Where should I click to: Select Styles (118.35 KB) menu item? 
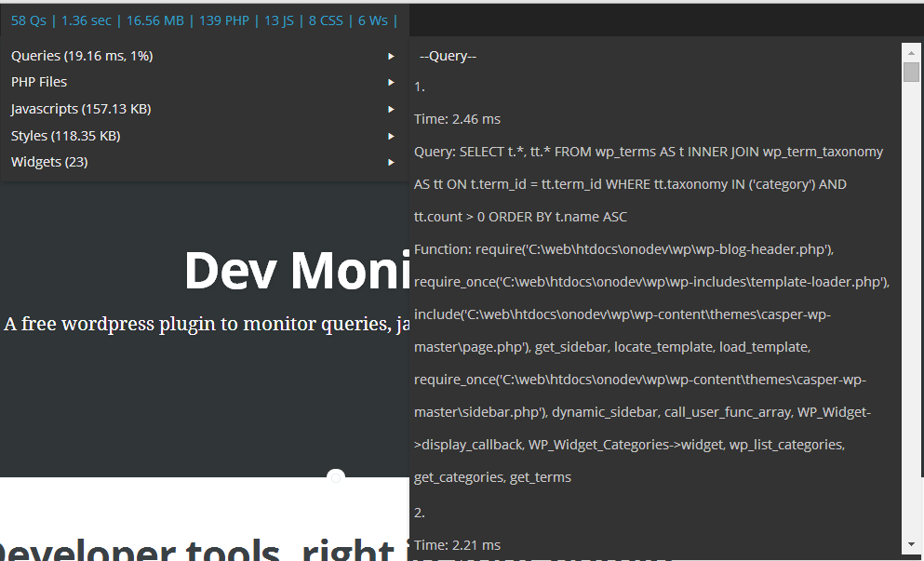point(205,136)
